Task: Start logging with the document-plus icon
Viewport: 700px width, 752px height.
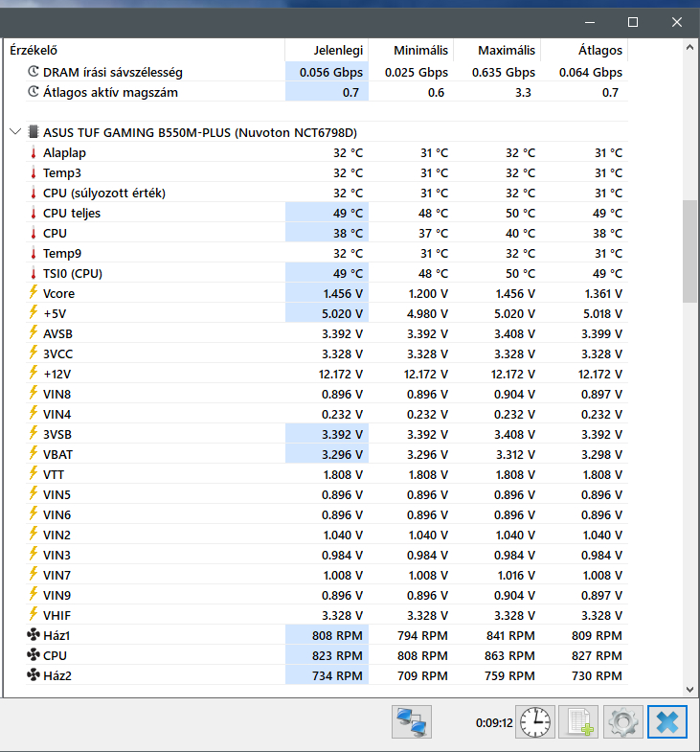Action: [577, 720]
